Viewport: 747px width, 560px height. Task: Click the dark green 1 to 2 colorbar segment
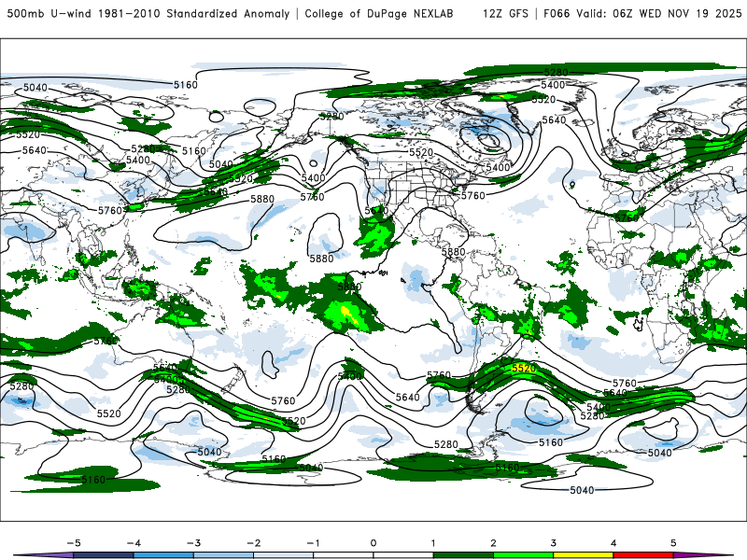click(463, 555)
